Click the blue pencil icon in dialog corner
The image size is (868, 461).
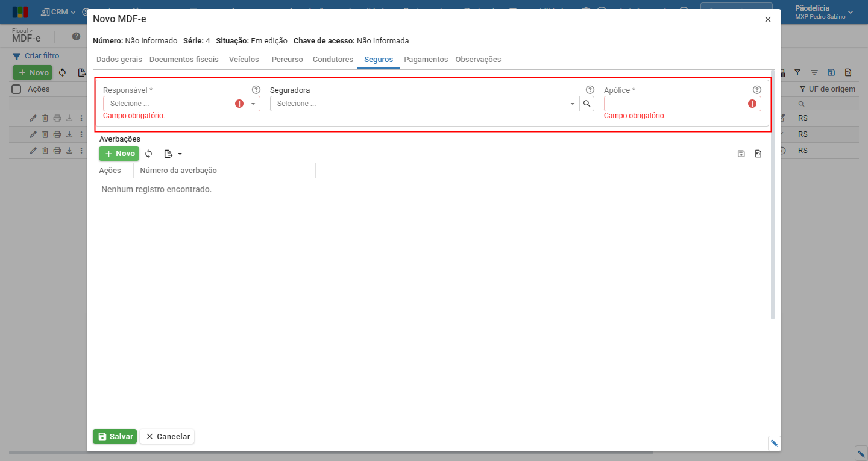775,444
